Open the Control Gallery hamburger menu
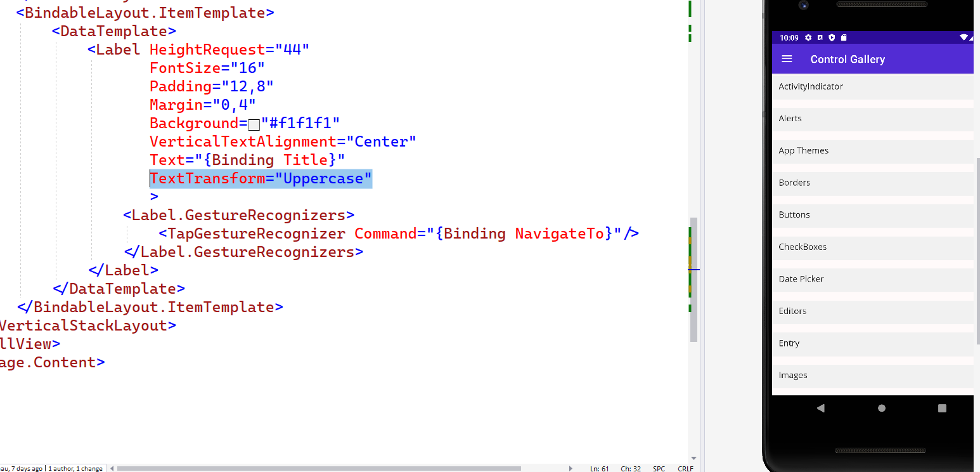Screen dimensions: 980x472 coord(787,59)
